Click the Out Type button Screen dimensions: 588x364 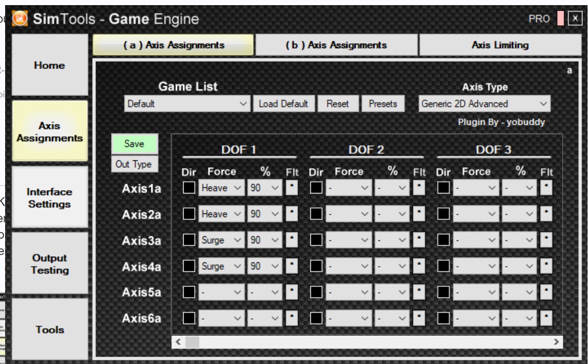click(134, 164)
